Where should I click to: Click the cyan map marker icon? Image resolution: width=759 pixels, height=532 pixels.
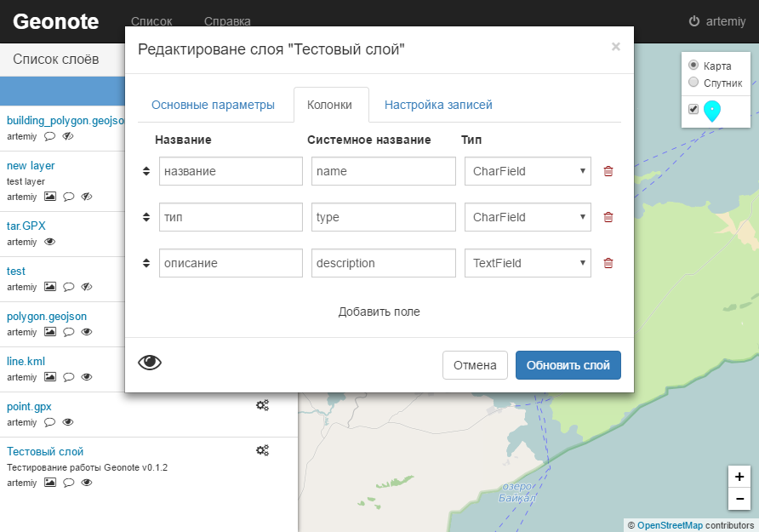click(711, 111)
